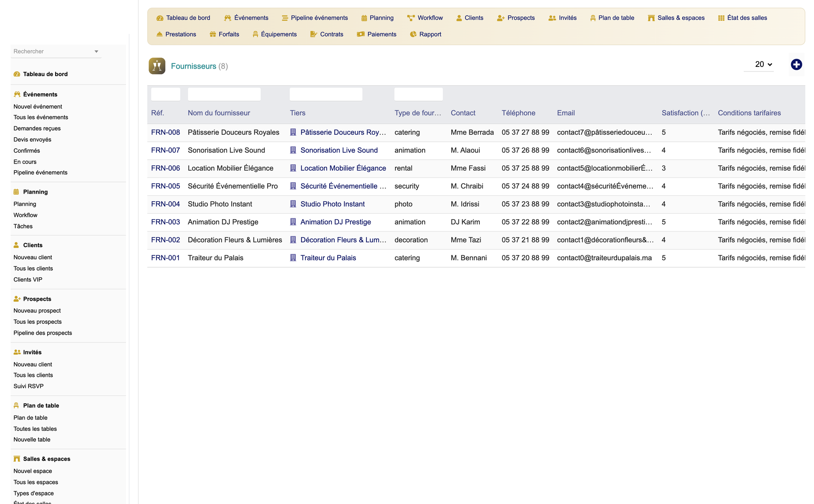Go to Tâches in sidebar
This screenshot has height=504, width=814.
tap(23, 226)
